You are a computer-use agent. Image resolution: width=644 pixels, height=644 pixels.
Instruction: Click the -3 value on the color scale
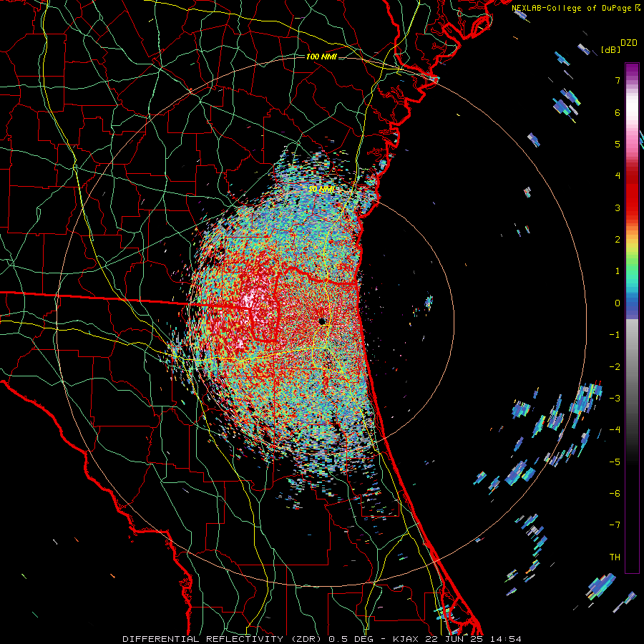coord(615,399)
